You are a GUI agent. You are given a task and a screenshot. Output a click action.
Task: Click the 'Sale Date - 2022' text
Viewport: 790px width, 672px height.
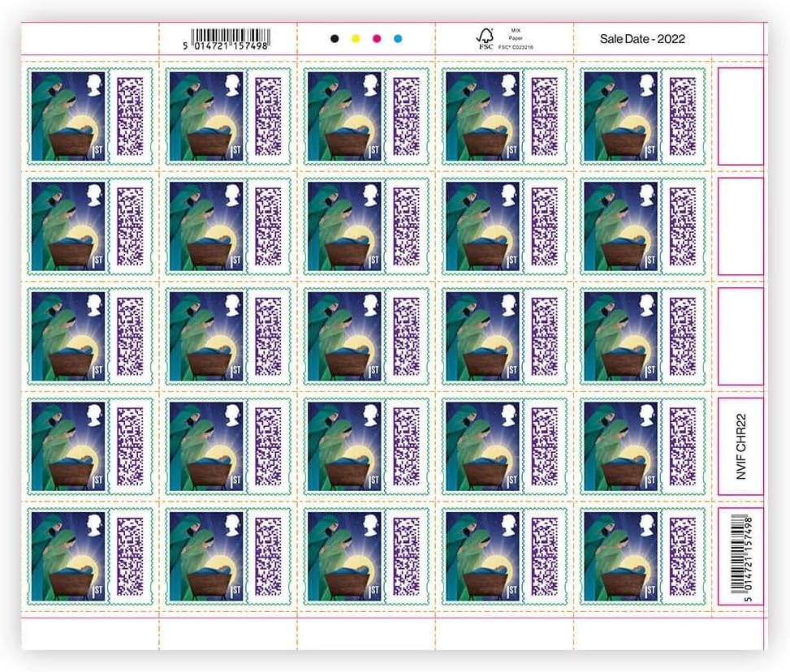[x=642, y=39]
